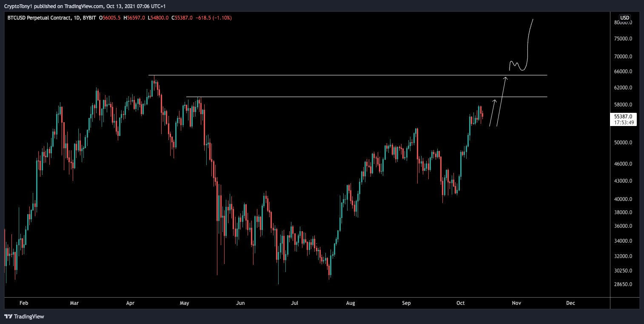Click the Dec label on time axis
The width and height of the screenshot is (644, 324).
point(570,303)
